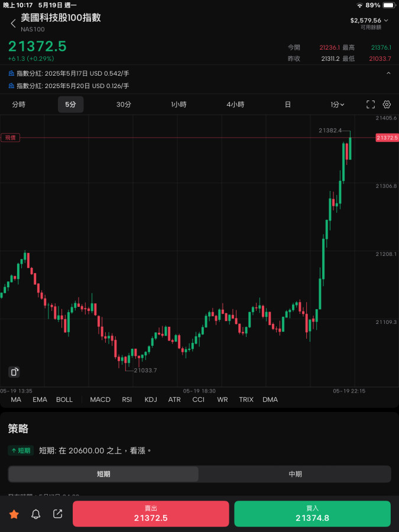The height and width of the screenshot is (532, 399).
Task: Open the 1分 timeframe dropdown
Action: (338, 105)
